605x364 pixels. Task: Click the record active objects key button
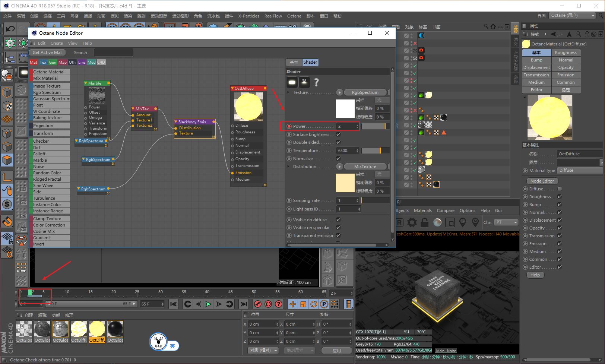257,304
